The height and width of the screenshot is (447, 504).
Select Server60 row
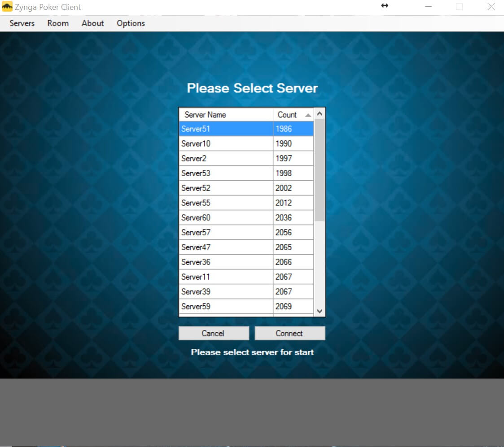click(x=246, y=217)
